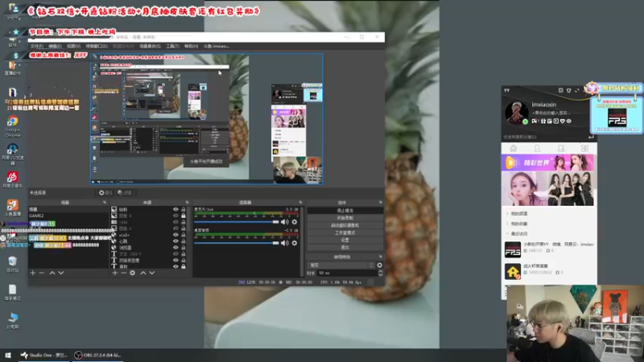Mute the 桌面音频 speaker icon in OBS mixer
The width and height of the screenshot is (644, 362).
285,243
